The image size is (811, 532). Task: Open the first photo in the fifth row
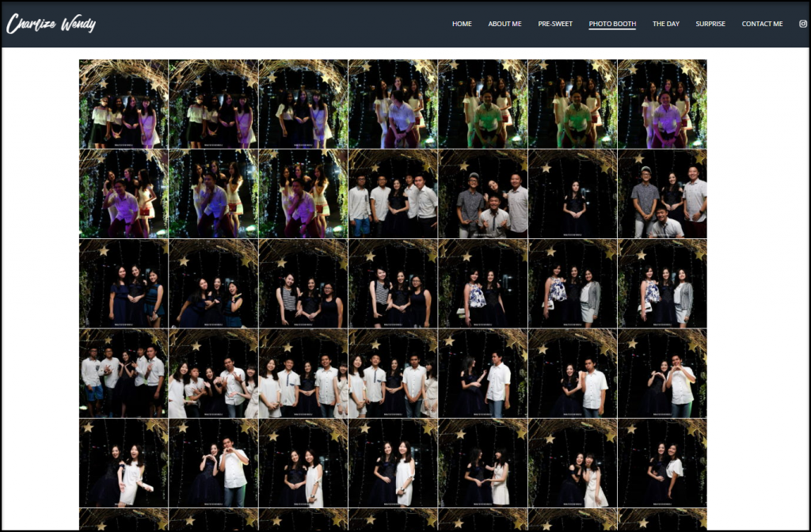click(x=124, y=463)
